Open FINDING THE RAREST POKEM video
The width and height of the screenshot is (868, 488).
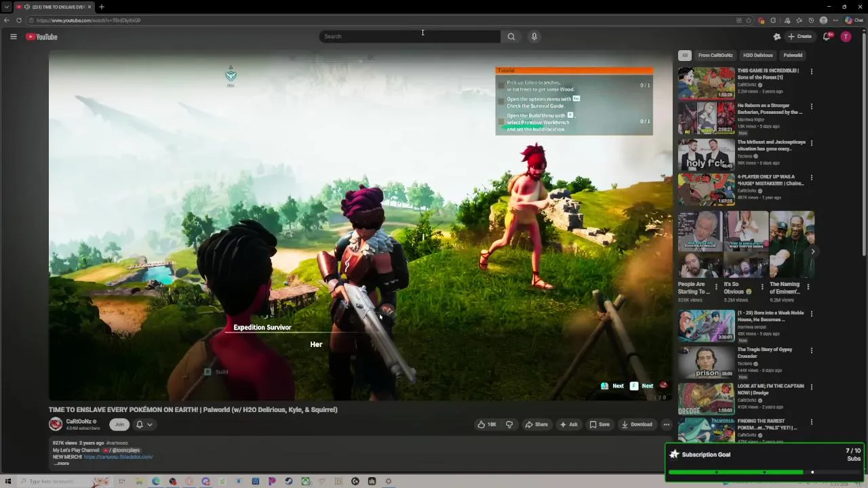point(706,431)
